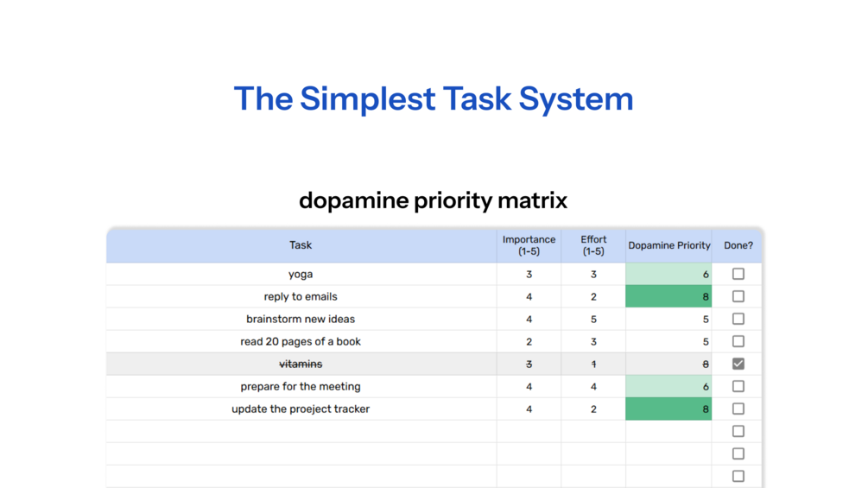Select the 'Effort (1-5)' column header

pyautogui.click(x=593, y=245)
